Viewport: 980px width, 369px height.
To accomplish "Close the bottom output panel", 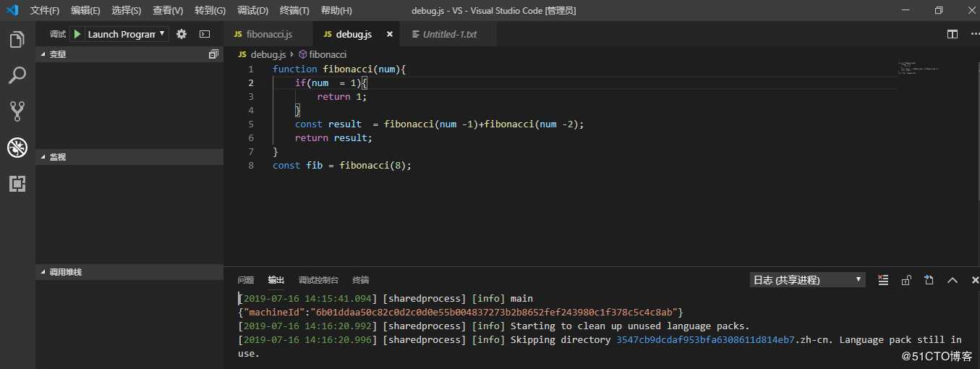I will click(x=975, y=280).
